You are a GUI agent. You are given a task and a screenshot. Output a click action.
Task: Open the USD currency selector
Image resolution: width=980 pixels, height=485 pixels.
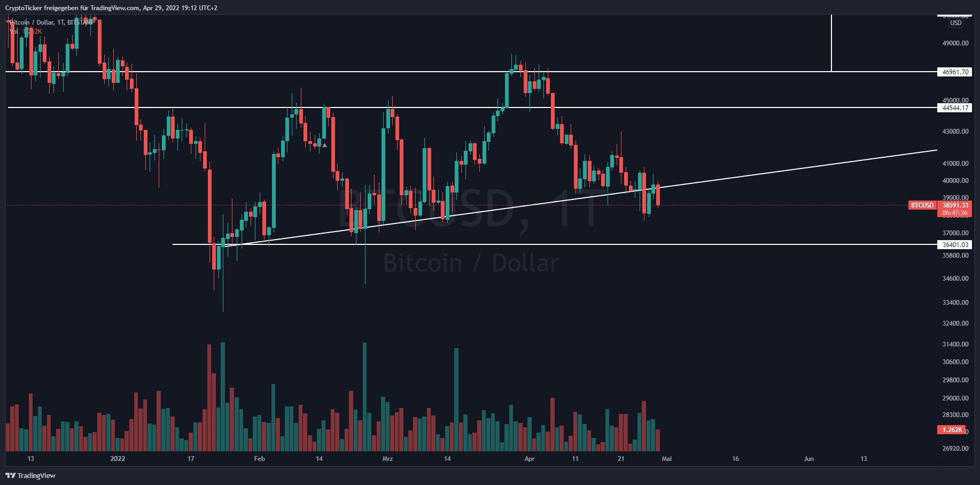pyautogui.click(x=955, y=23)
